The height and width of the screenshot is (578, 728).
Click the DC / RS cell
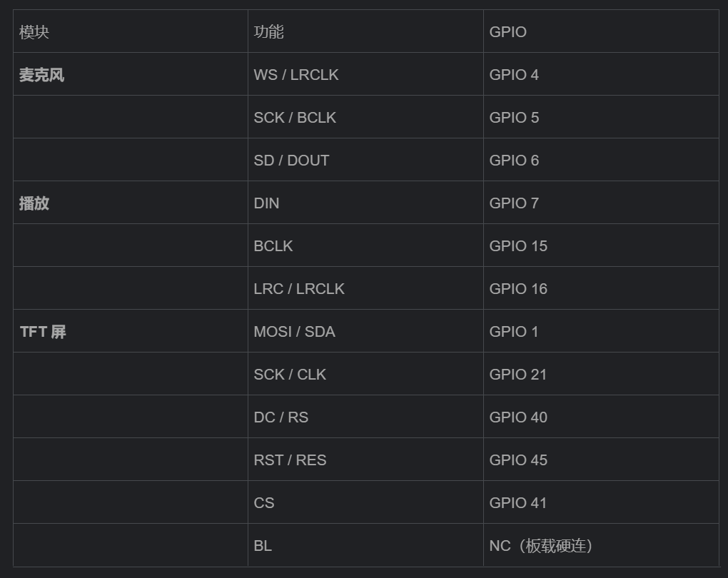coord(365,417)
